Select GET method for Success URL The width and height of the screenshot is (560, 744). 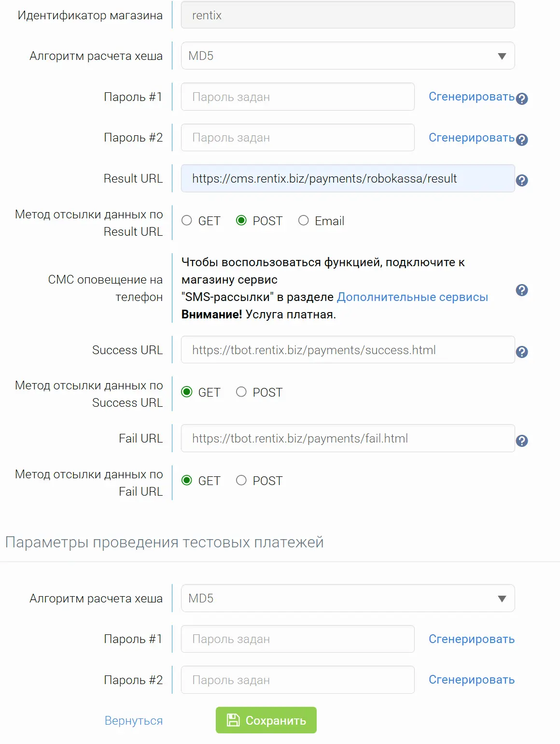pyautogui.click(x=186, y=392)
